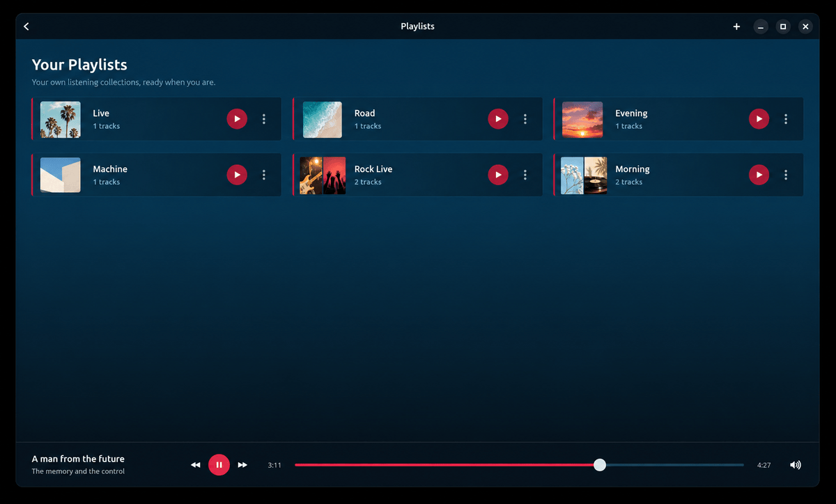The height and width of the screenshot is (504, 836).
Task: Select the 'Evening' playlist title
Action: point(631,113)
